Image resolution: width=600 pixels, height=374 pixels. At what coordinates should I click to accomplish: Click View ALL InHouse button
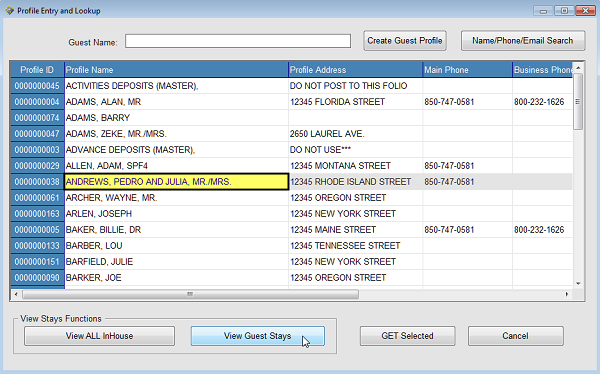click(99, 336)
